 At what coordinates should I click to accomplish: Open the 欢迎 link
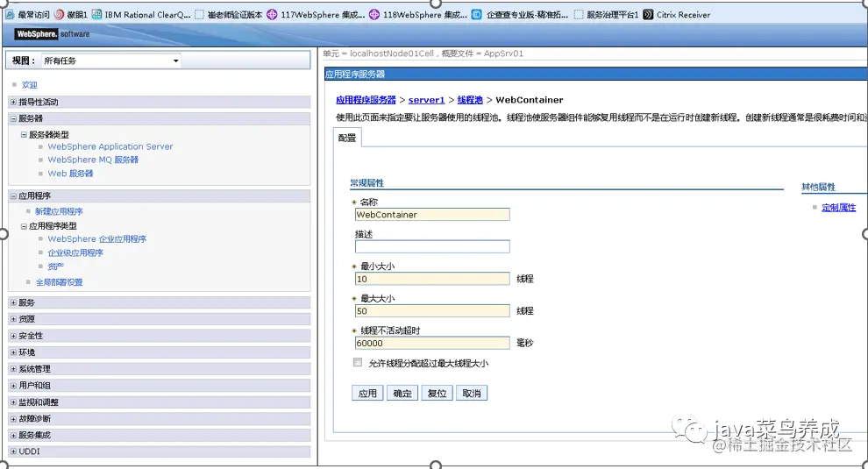(29, 85)
